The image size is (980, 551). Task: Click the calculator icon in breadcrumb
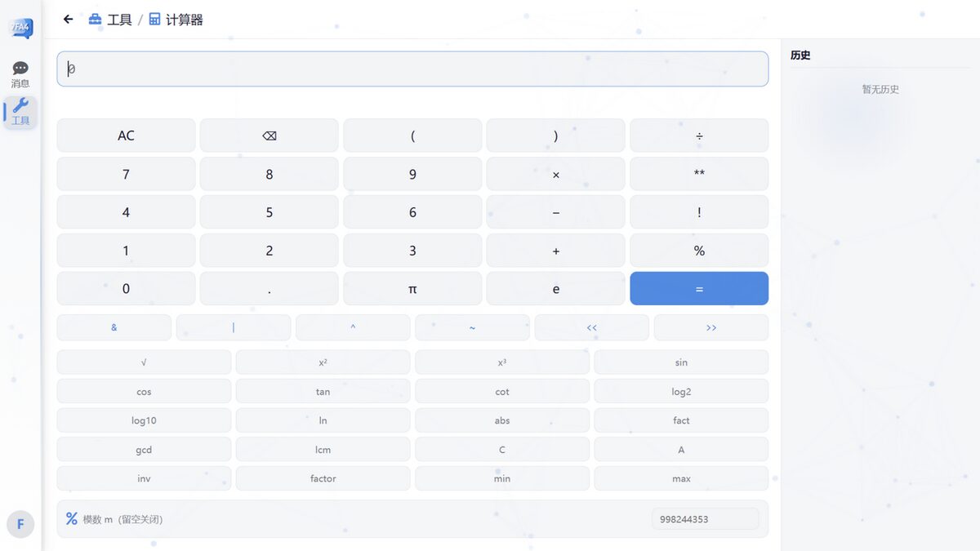[154, 19]
